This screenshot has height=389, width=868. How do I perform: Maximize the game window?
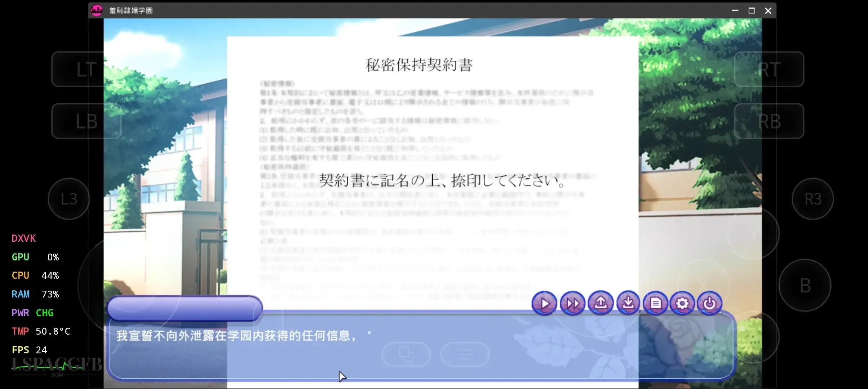(x=752, y=10)
